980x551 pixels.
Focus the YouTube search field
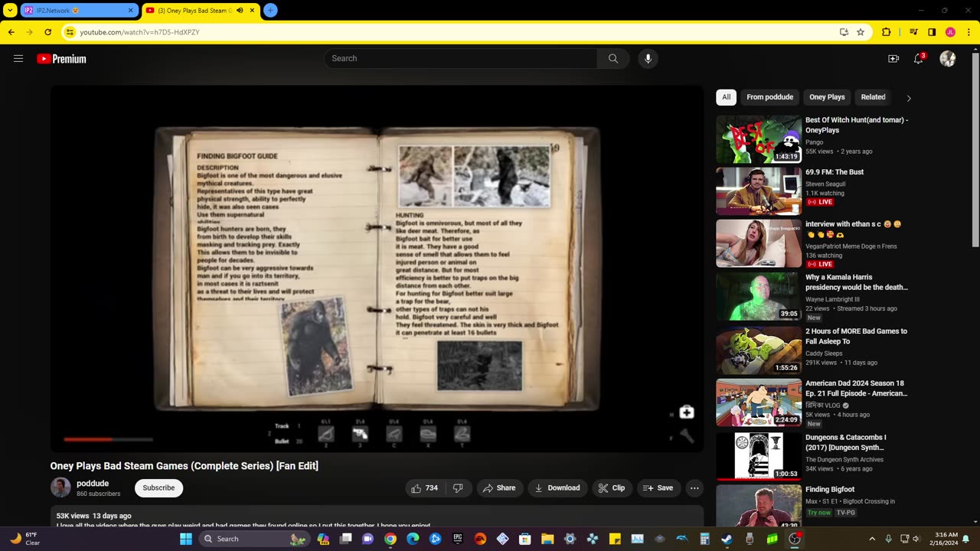tap(461, 59)
